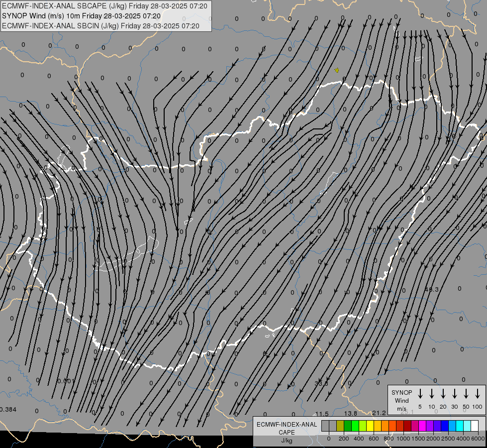
Task: Click the 100 speed label in wind legend
Action: coord(478,407)
